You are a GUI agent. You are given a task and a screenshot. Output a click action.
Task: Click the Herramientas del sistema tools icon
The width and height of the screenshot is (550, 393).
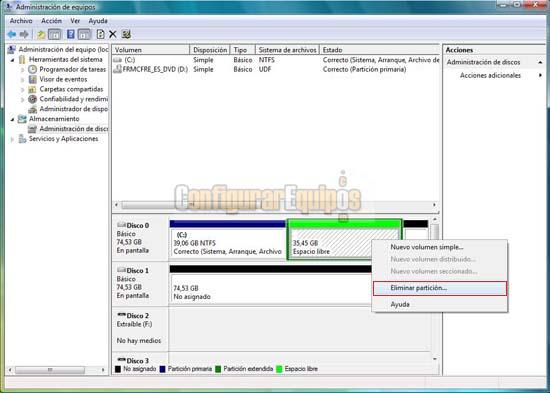click(22, 59)
